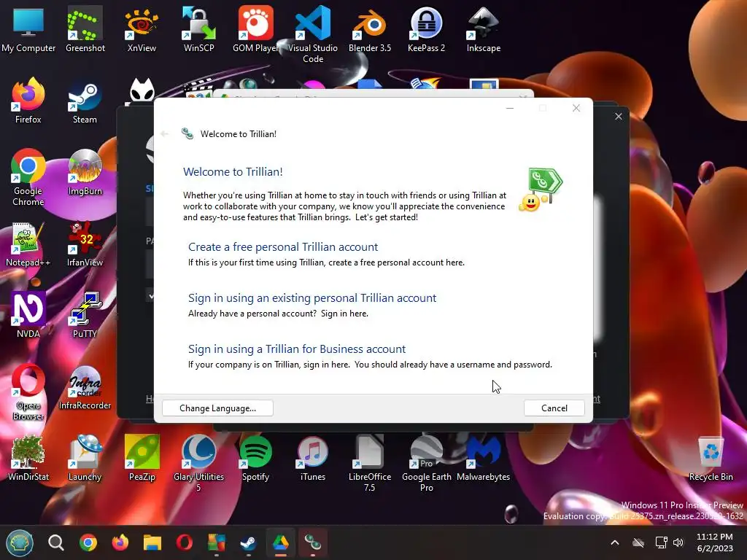This screenshot has height=560, width=747.
Task: Launch IrfanView from the desktop
Action: click(85, 244)
